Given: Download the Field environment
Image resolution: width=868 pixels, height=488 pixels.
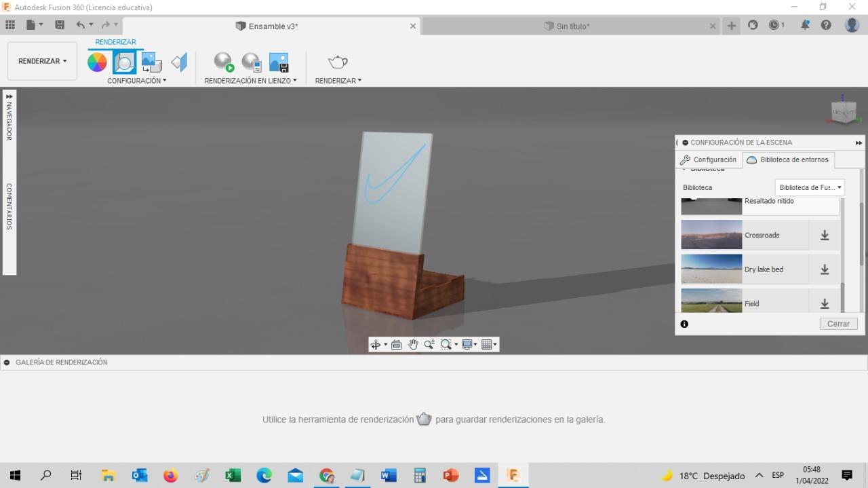Looking at the screenshot, I should pos(825,303).
